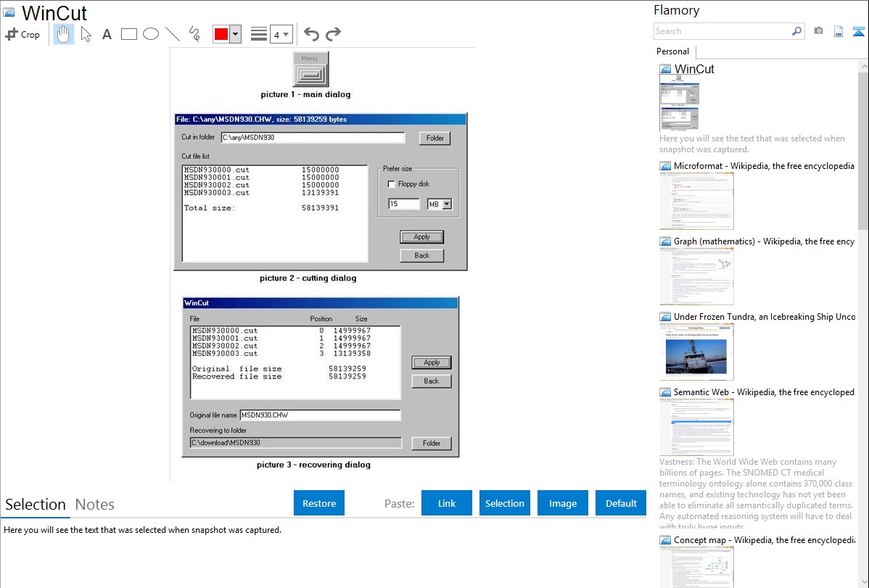
Task: Toggle the Floppy disk checkbox
Action: (392, 184)
